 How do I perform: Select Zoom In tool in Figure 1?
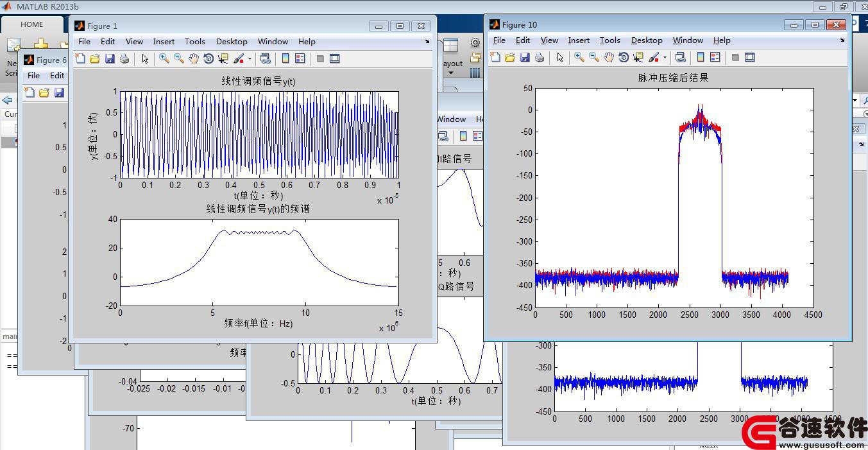[x=164, y=58]
